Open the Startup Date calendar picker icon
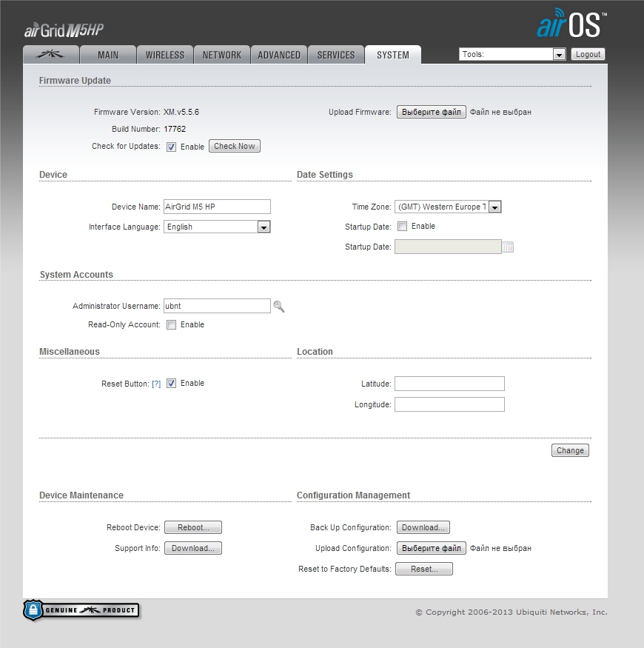This screenshot has height=648, width=644. point(508,247)
